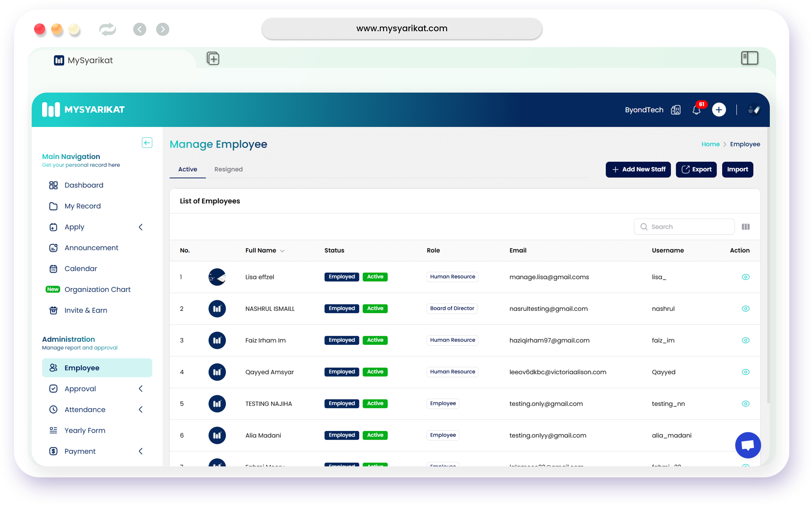Click email leeov6dkbc@victoriaalison.com

(x=558, y=372)
